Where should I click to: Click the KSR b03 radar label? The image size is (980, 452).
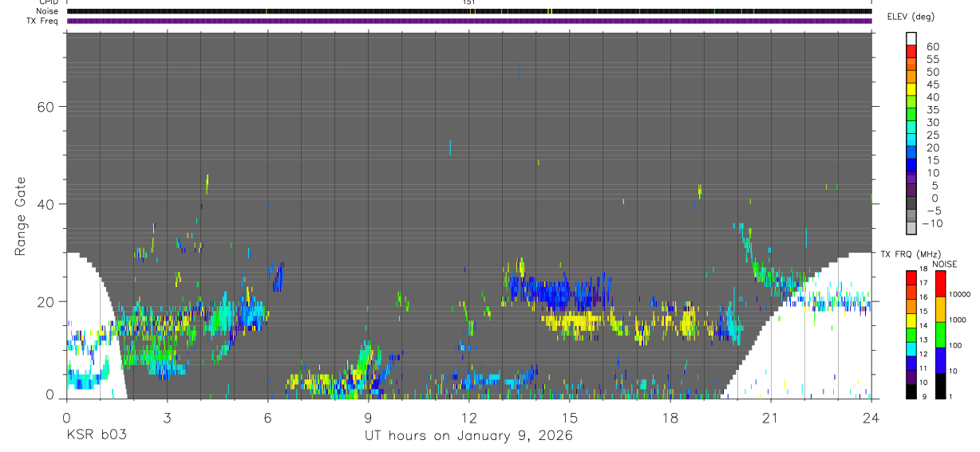(95, 435)
